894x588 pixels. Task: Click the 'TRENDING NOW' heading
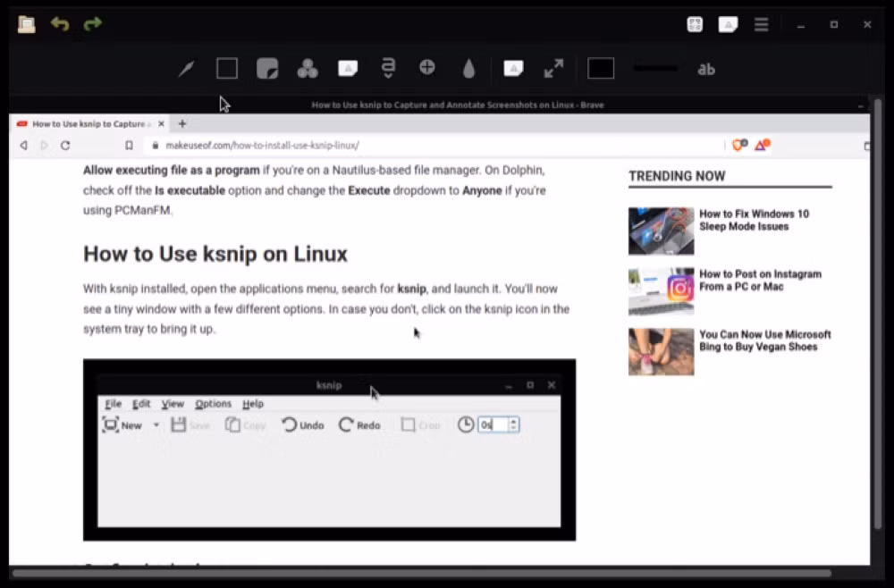(677, 176)
